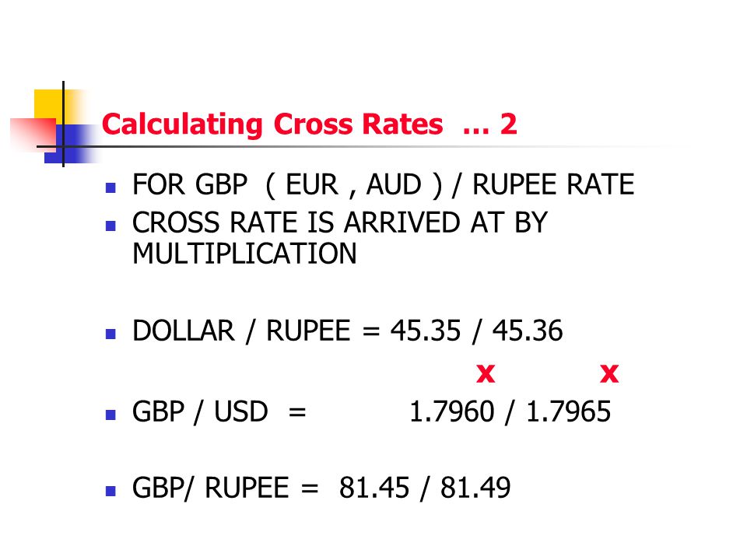Image resolution: width=747 pixels, height=560 pixels.
Task: Click the 1.7965 GBP / USD rate
Action: tap(568, 411)
